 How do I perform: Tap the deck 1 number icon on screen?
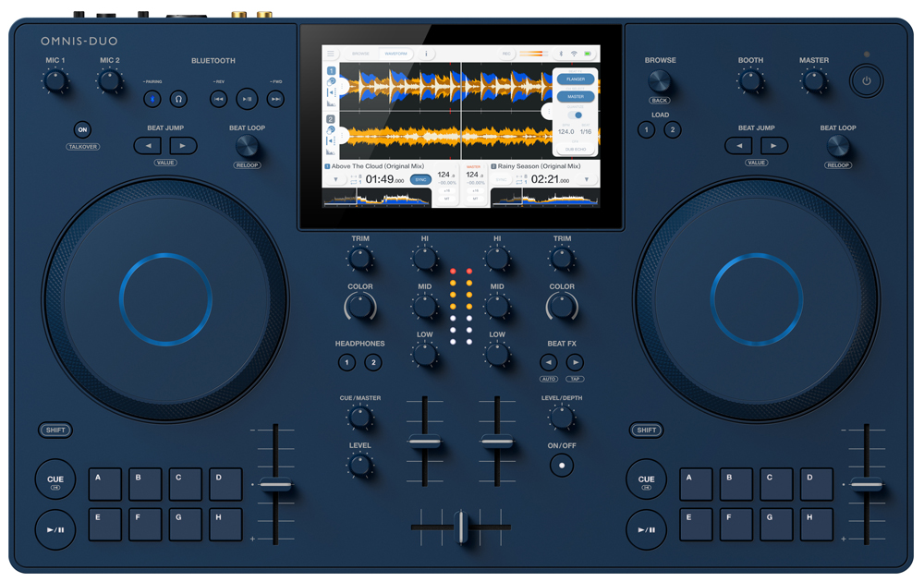331,70
